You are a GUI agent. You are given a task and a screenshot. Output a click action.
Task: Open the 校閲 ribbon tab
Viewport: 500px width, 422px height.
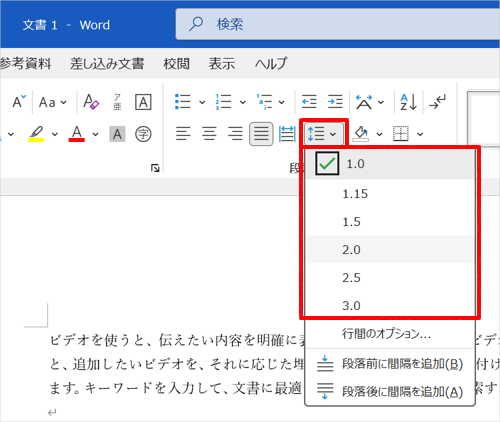(176, 63)
